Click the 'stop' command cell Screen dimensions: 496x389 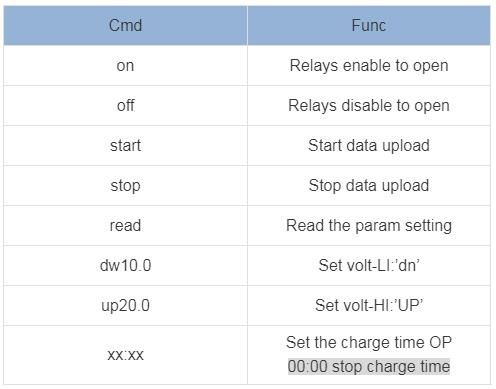(125, 185)
